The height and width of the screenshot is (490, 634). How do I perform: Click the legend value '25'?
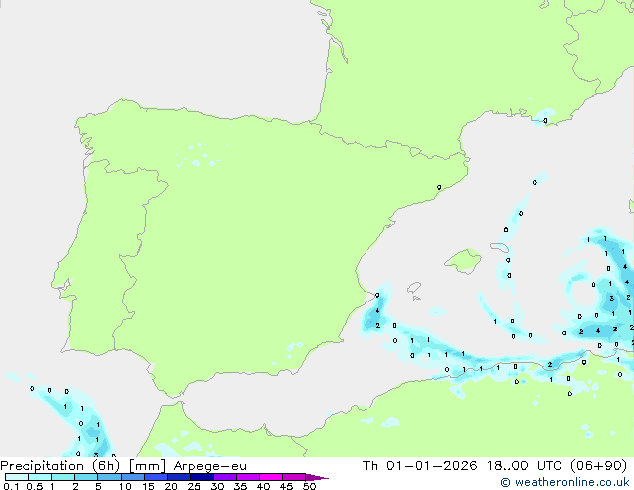click(194, 486)
